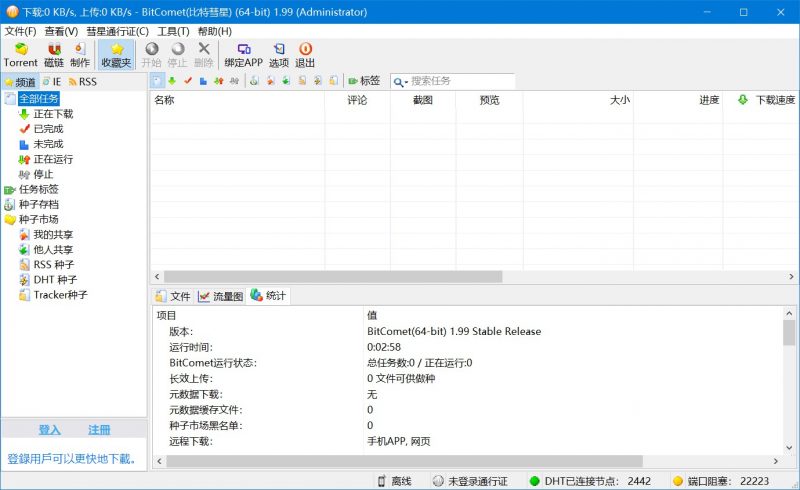Image resolution: width=800 pixels, height=490 pixels.
Task: Open the 工具(T) menu
Action: [x=173, y=32]
